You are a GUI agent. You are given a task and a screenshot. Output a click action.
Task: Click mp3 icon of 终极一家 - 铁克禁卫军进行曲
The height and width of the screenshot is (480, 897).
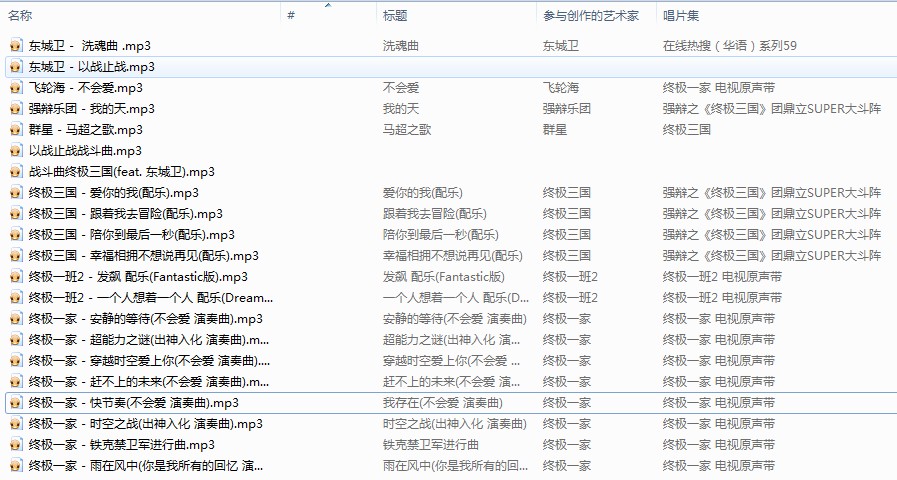point(17,445)
